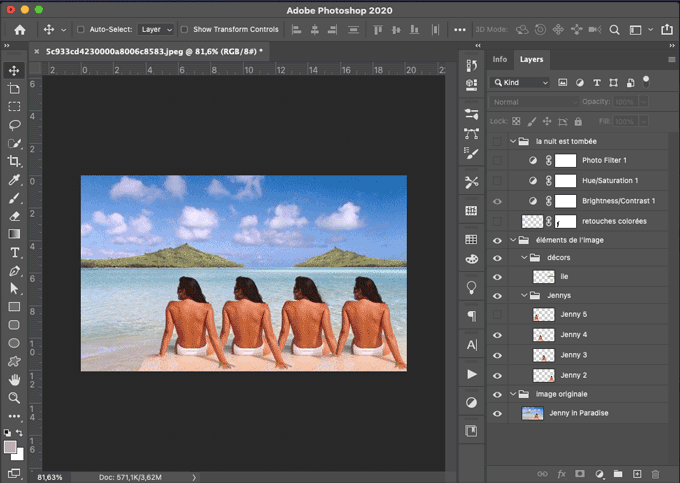Switch to the Info panel tab
The height and width of the screenshot is (483, 680).
click(500, 59)
